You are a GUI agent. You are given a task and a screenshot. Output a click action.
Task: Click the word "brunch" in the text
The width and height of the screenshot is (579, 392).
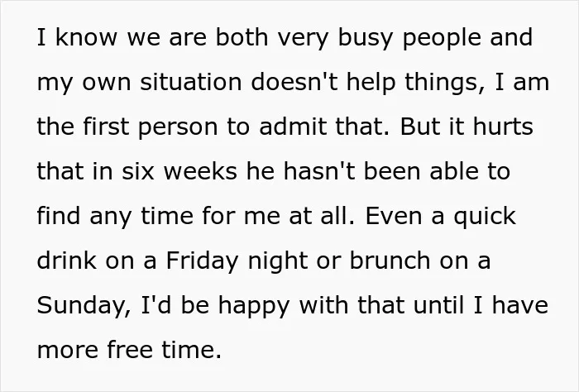point(390,261)
